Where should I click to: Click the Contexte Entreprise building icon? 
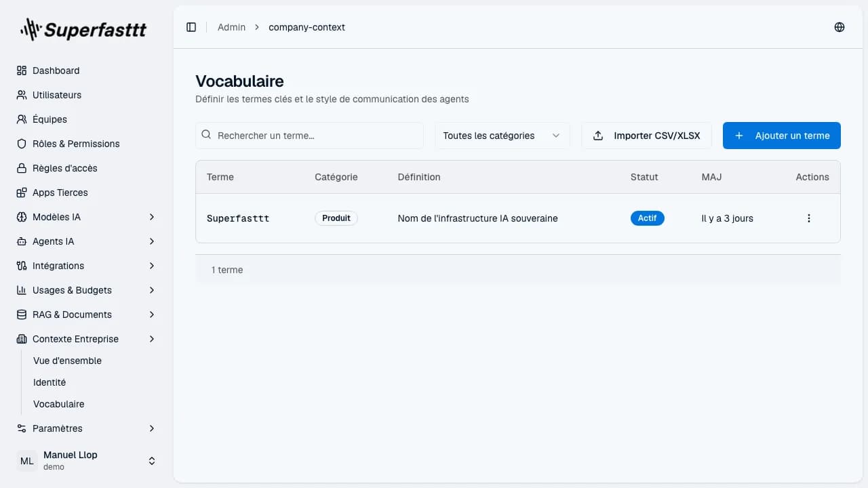click(22, 339)
